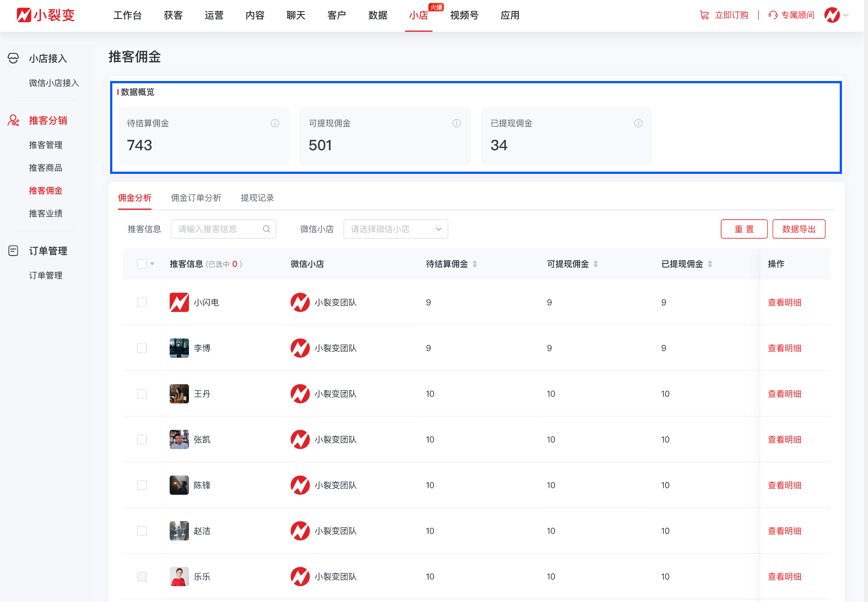This screenshot has height=602, width=868.
Task: Open selection options arrow beside header checkbox
Action: (x=152, y=264)
